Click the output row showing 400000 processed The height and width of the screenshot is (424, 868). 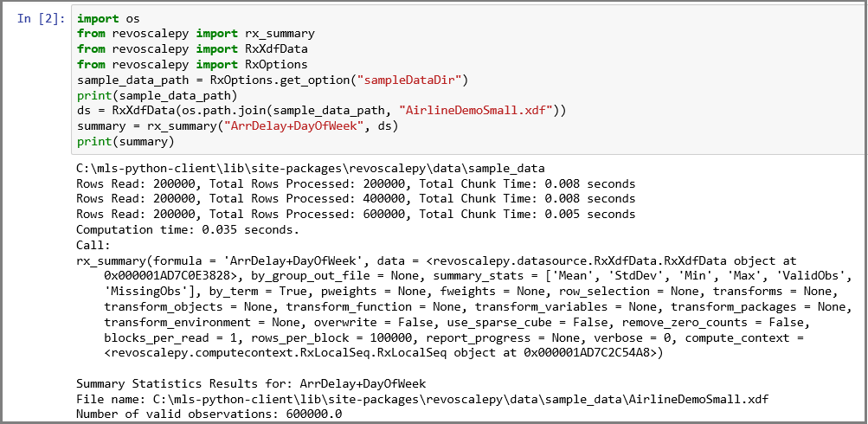coord(355,199)
